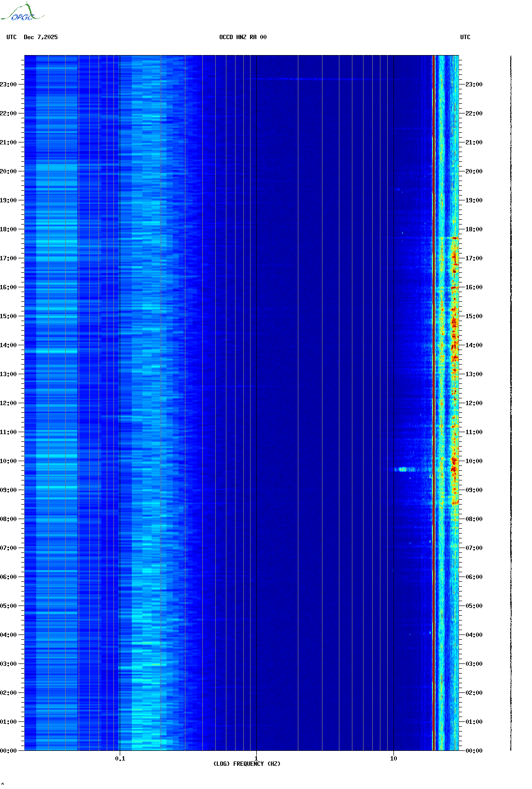
Task: Click the 02:00 label on the left axis
Action: [8, 693]
